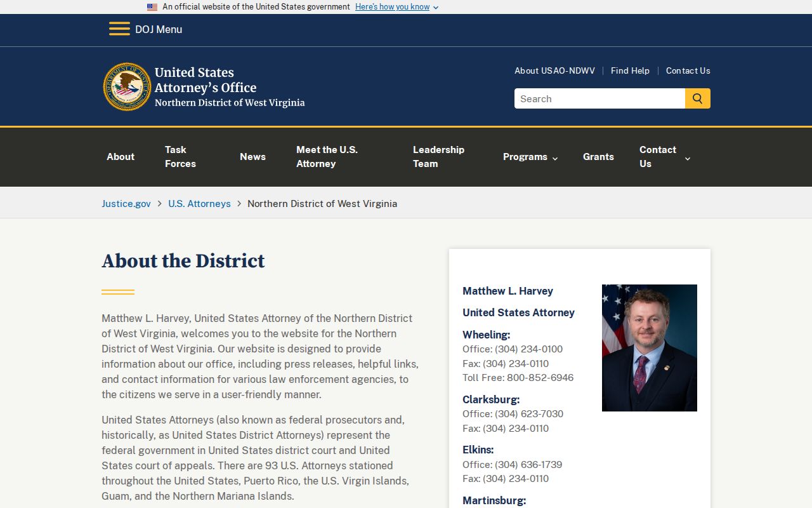Expand the Programs menu chevron
Viewport: 812px width, 508px height.
tap(555, 158)
